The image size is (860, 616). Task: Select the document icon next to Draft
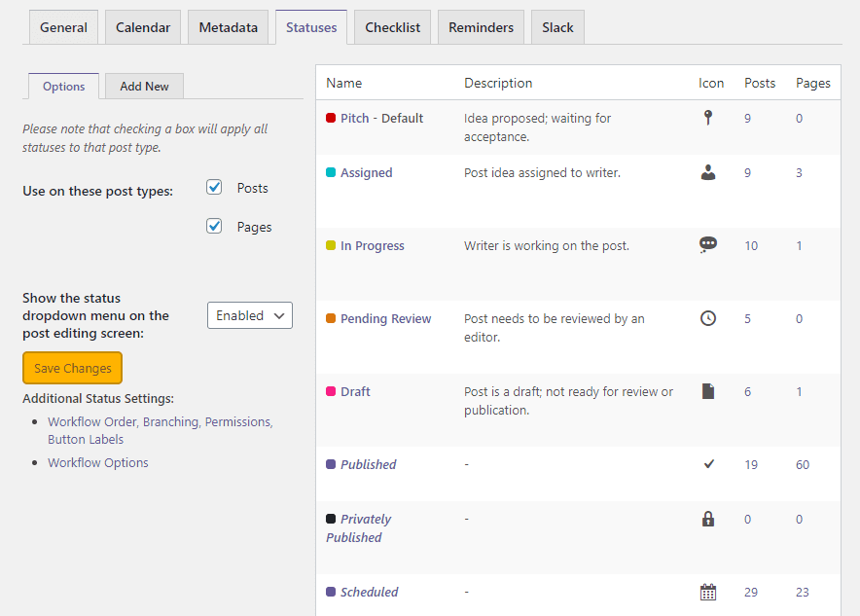(x=708, y=390)
